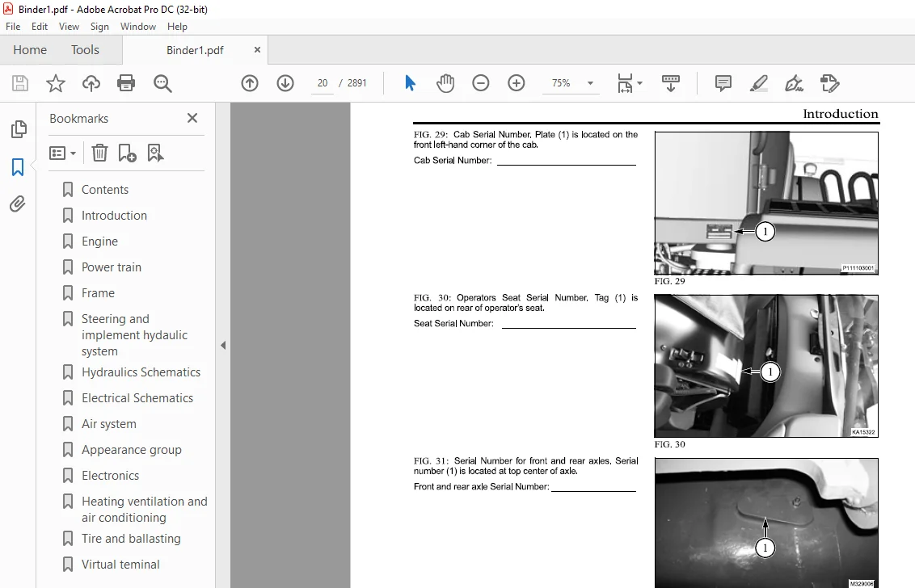The height and width of the screenshot is (588, 915).
Task: Add a sticky note comment
Action: coord(723,83)
